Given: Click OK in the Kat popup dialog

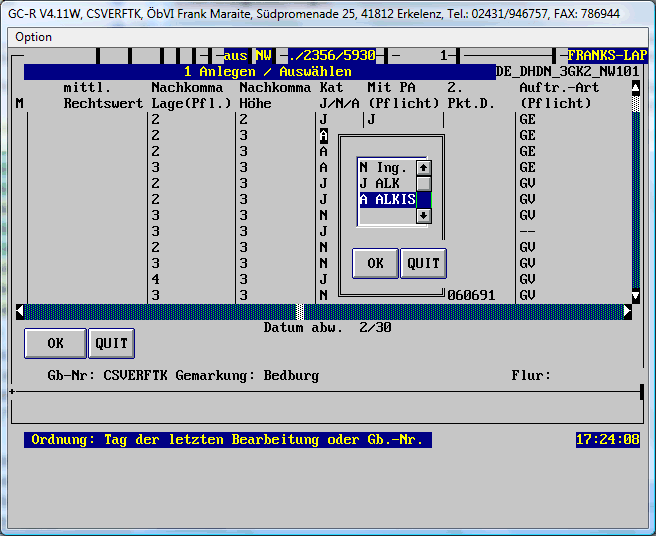Looking at the screenshot, I should (x=375, y=263).
